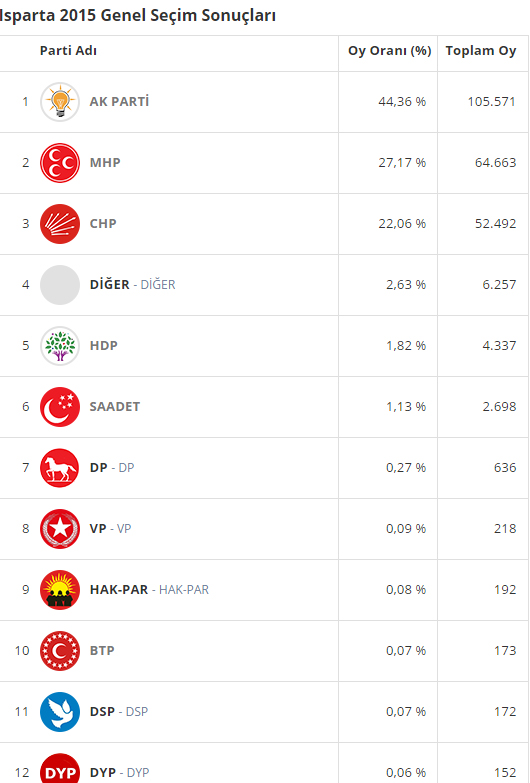The height and width of the screenshot is (783, 530).
Task: Click the HAK-PAR sun logo
Action: (x=60, y=589)
